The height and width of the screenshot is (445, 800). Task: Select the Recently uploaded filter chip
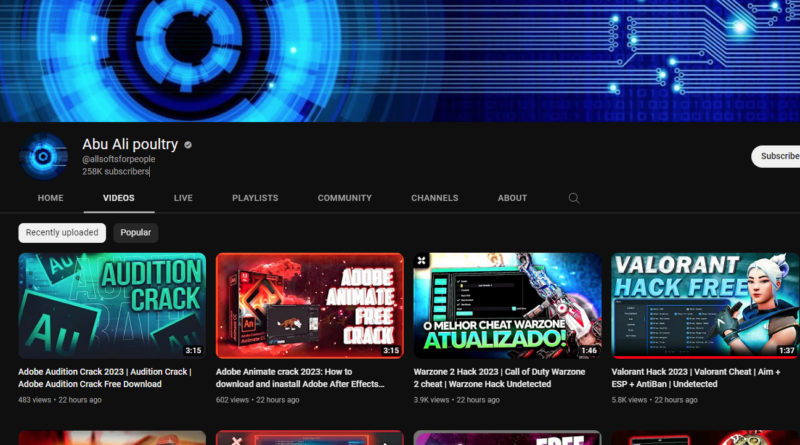click(62, 233)
